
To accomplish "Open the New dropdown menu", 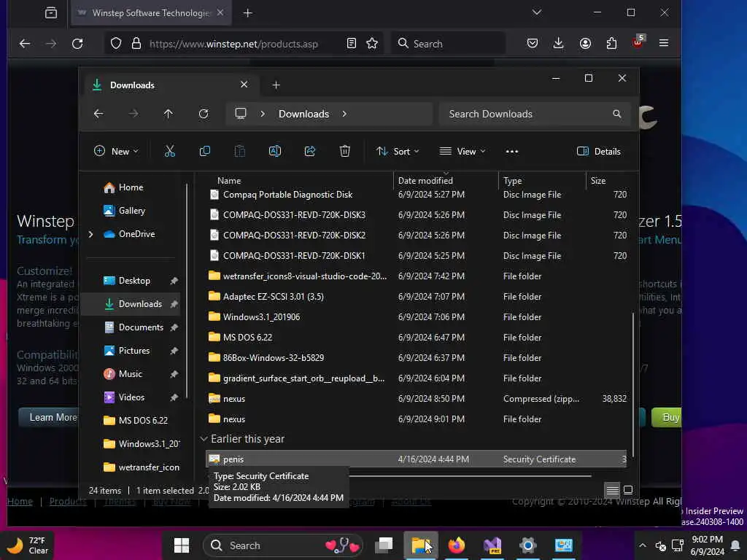I will [x=116, y=152].
